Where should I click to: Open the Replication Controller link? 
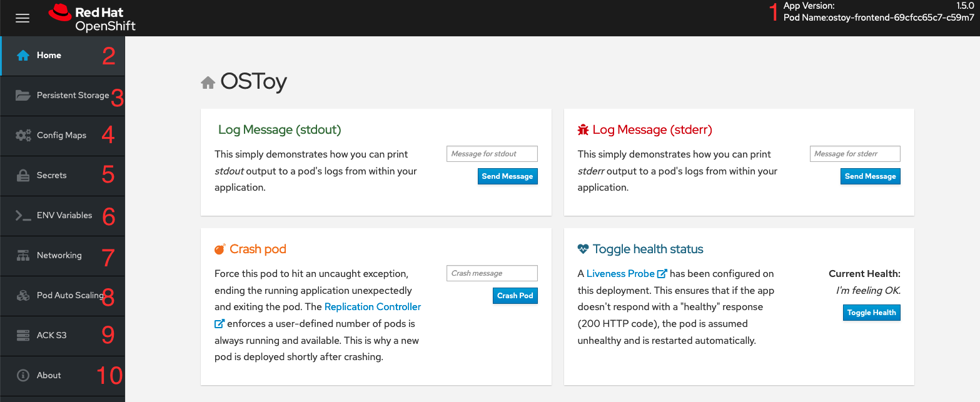(372, 307)
